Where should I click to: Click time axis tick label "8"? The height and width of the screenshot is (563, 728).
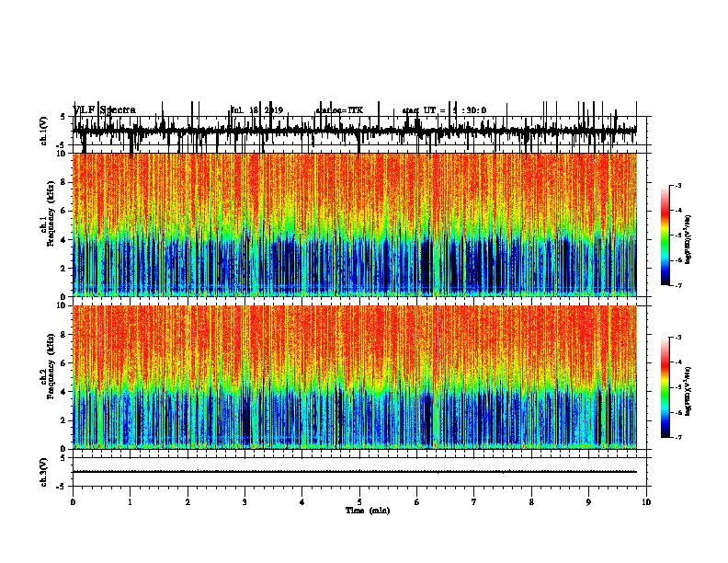click(x=531, y=502)
